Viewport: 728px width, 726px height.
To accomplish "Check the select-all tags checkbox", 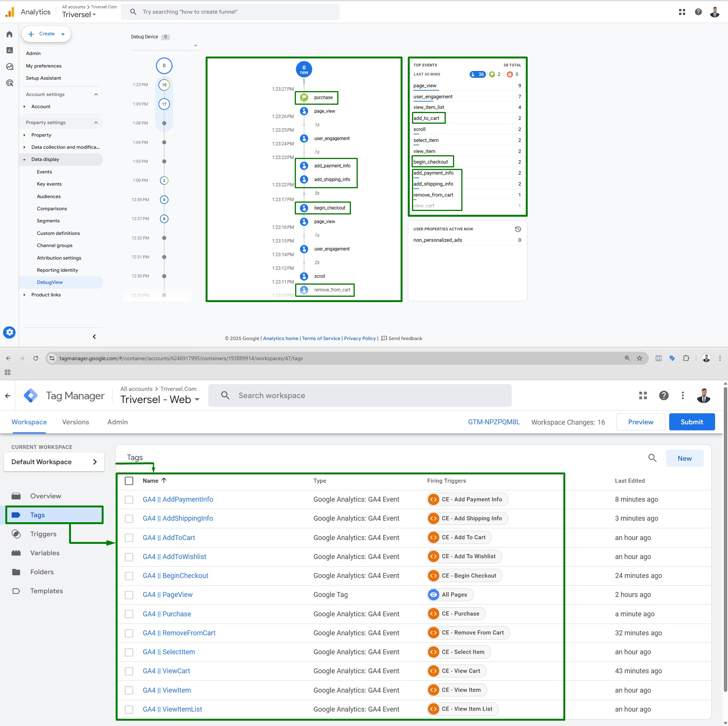I will click(x=129, y=481).
